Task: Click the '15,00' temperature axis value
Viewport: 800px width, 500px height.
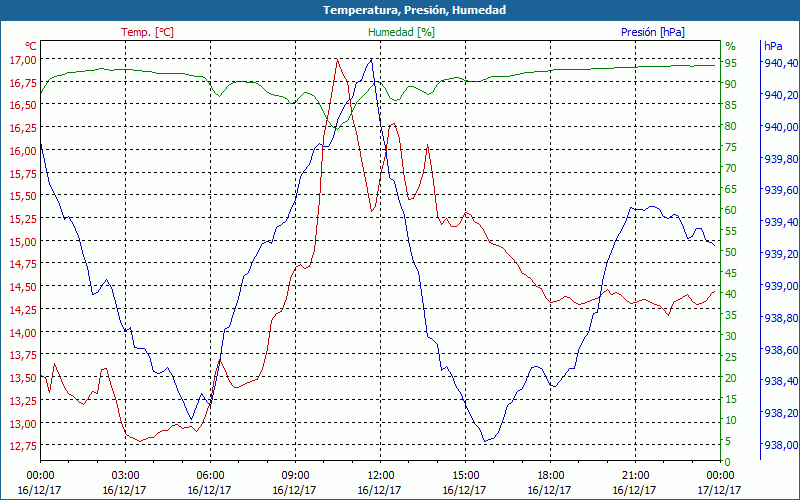Action: [x=23, y=241]
